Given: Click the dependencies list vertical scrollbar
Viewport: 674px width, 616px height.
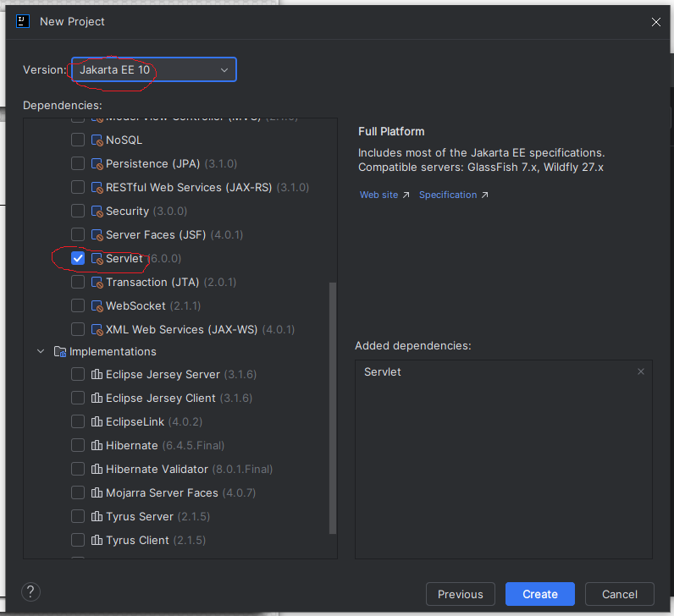Looking at the screenshot, I should click(332, 406).
